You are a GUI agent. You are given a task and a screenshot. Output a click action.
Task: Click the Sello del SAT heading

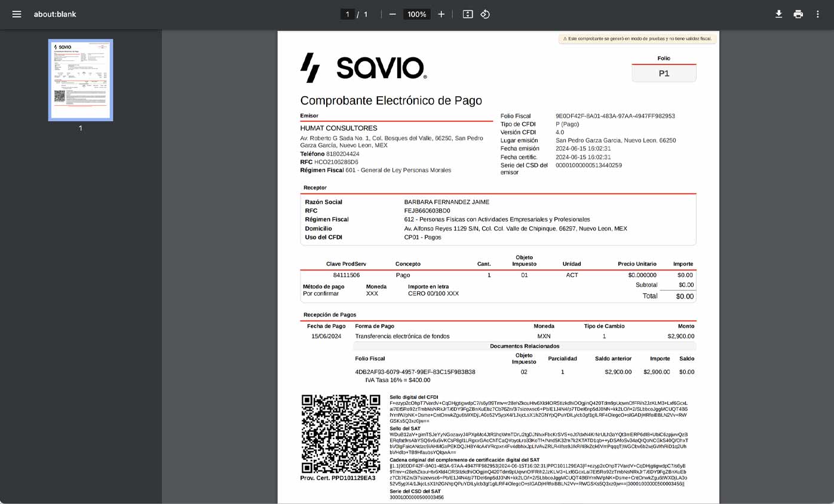coord(405,429)
